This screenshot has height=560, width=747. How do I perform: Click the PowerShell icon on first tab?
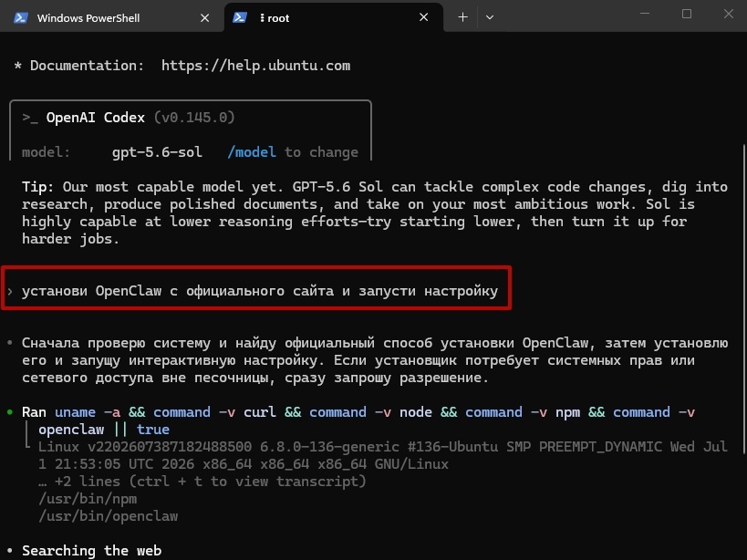click(20, 18)
